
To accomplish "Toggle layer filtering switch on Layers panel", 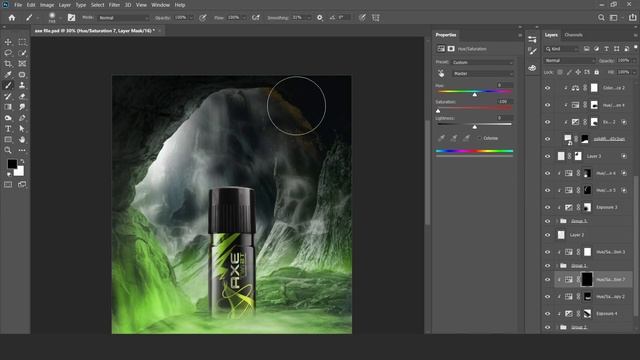I will (x=636, y=48).
